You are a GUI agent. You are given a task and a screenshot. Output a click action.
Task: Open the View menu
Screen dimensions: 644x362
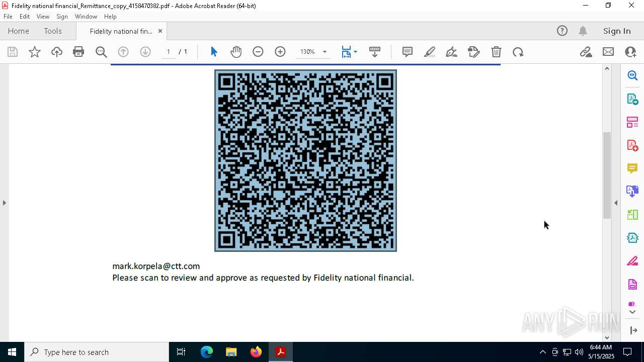click(43, 17)
